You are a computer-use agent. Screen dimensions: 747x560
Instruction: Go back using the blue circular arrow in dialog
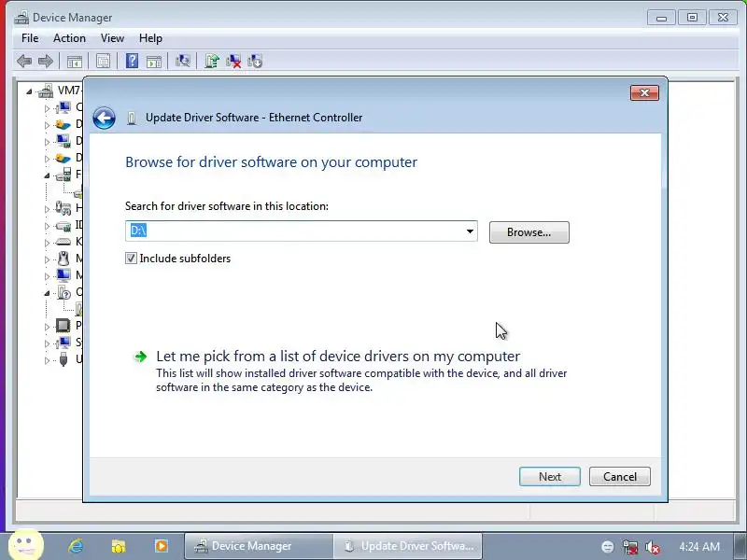tap(104, 118)
